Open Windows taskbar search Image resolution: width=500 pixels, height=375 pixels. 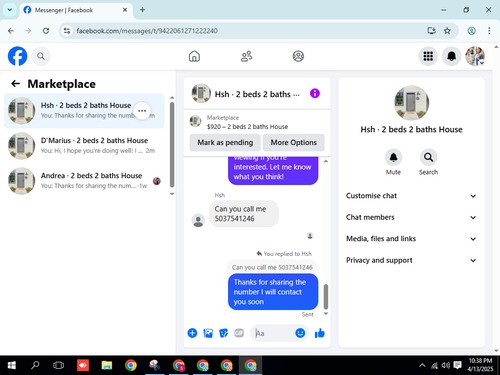(x=35, y=365)
